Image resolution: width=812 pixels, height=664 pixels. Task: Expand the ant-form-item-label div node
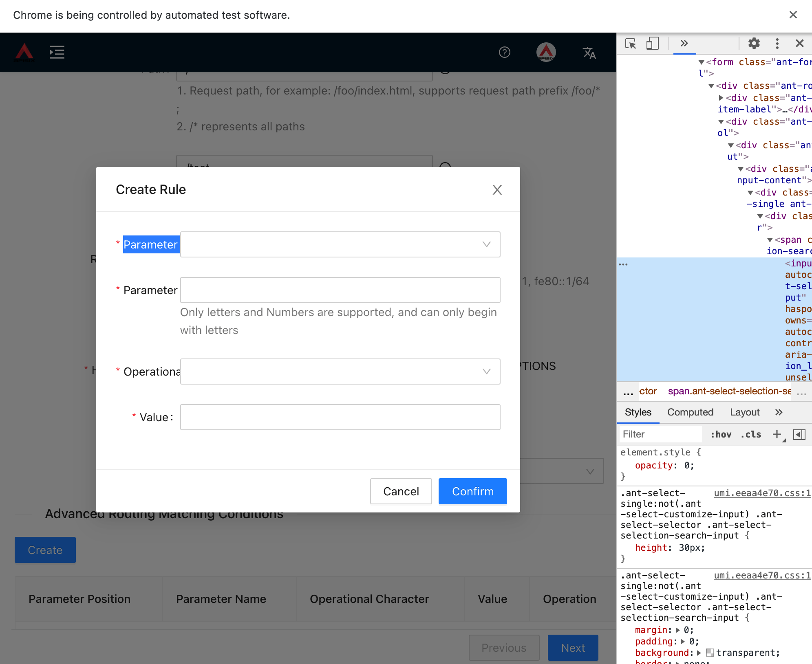coord(721,98)
